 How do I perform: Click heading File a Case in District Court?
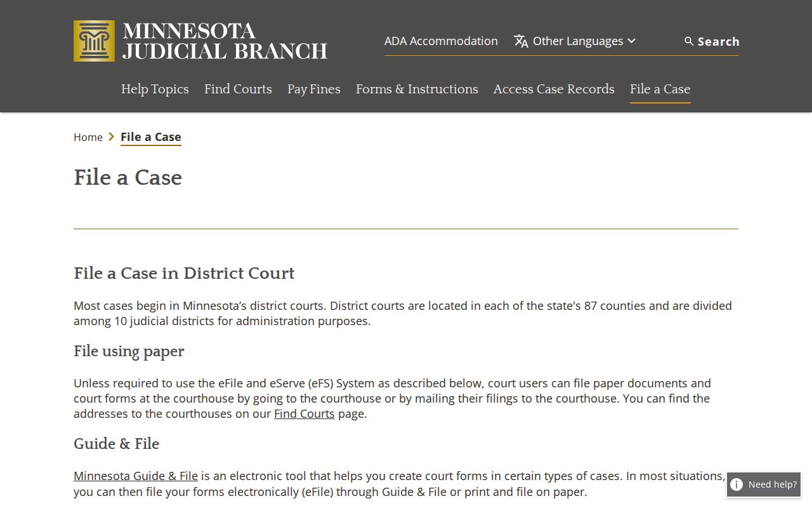click(184, 273)
